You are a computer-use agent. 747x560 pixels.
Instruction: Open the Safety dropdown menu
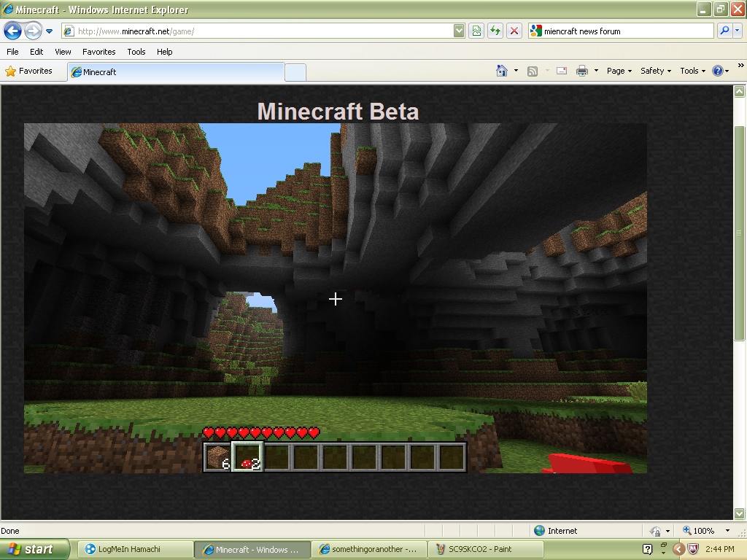pyautogui.click(x=656, y=71)
